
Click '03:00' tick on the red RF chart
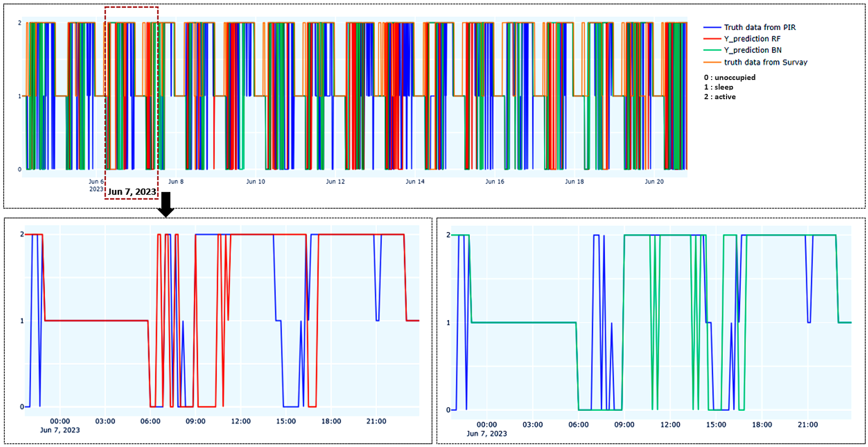click(x=105, y=421)
